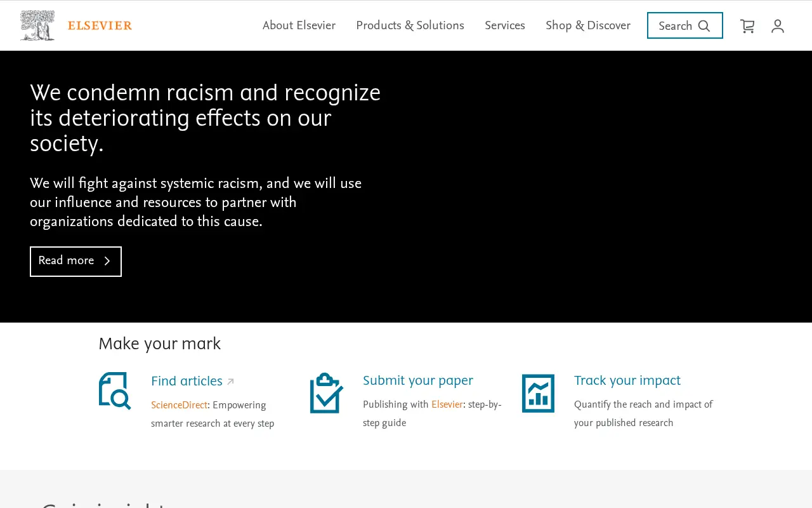Click the Elsevier tree logo
The width and height of the screenshot is (812, 508).
[x=37, y=25]
